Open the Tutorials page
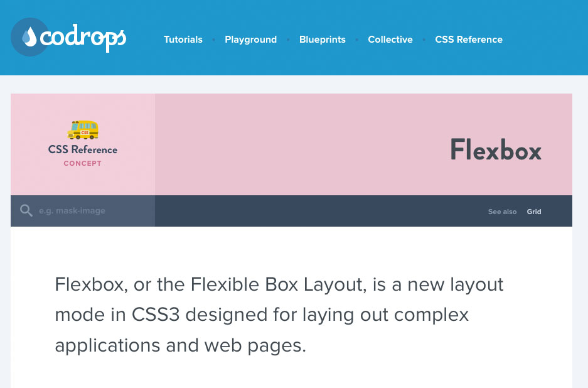This screenshot has height=388, width=588. 183,40
